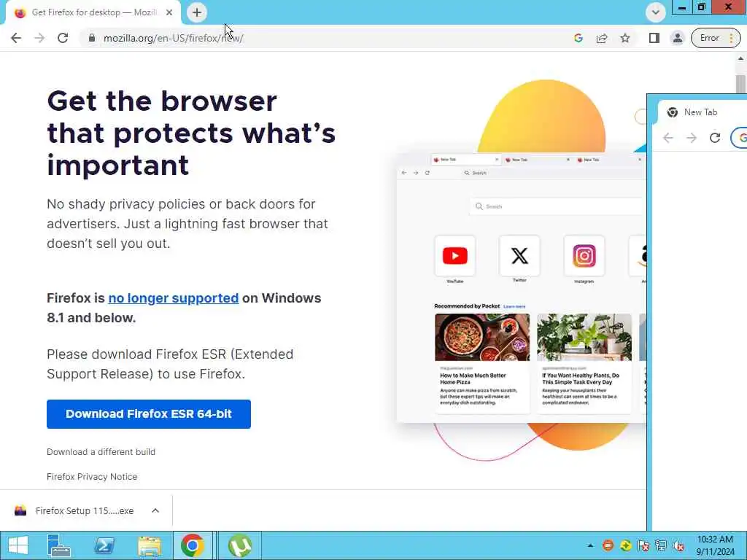
Task: Click the pizza article thumbnail in the preview
Action: pos(482,337)
